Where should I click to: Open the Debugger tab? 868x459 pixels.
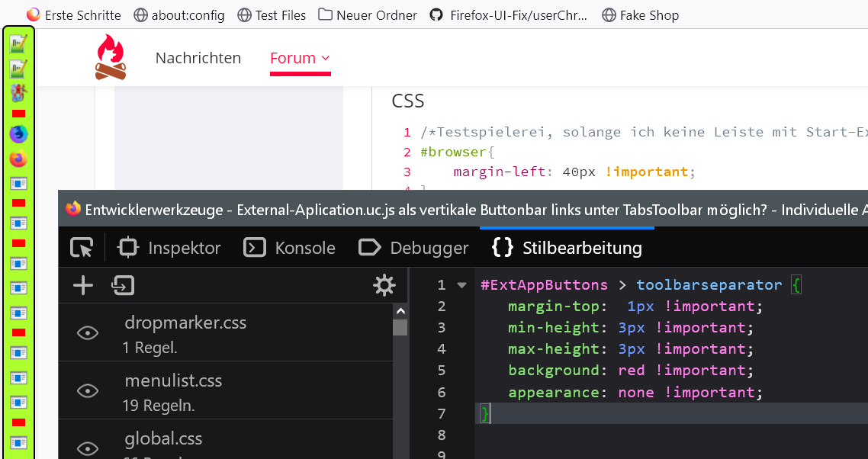pyautogui.click(x=413, y=248)
